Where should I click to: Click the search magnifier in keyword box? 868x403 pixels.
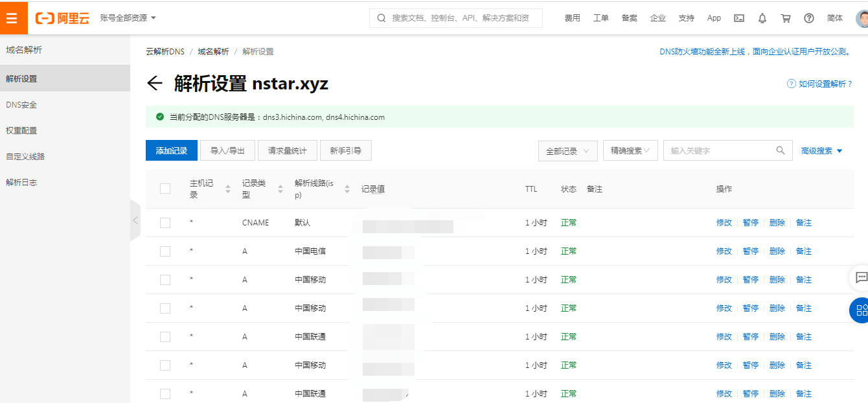(x=781, y=150)
